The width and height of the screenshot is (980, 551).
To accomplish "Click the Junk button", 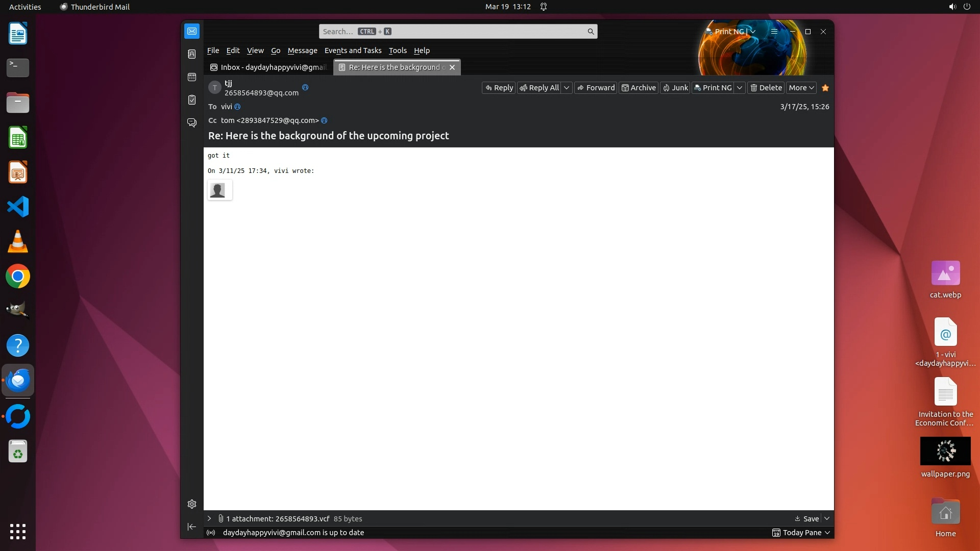I will tap(675, 88).
